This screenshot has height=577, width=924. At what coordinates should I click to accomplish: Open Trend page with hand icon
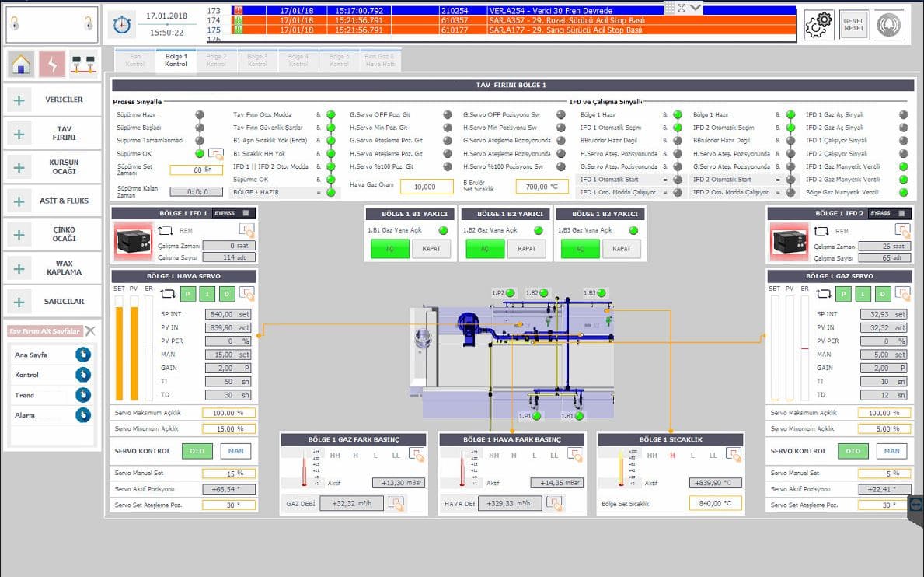point(83,395)
